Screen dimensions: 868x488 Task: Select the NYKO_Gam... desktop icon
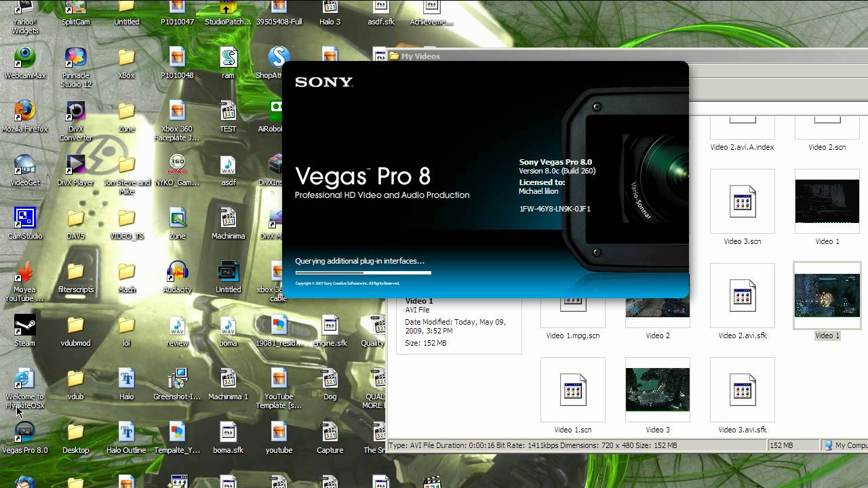point(178,169)
